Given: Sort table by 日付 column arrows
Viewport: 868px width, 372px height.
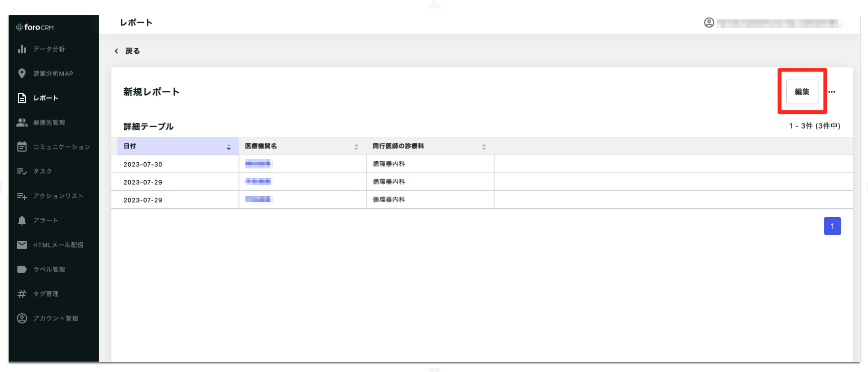Looking at the screenshot, I should pos(229,146).
